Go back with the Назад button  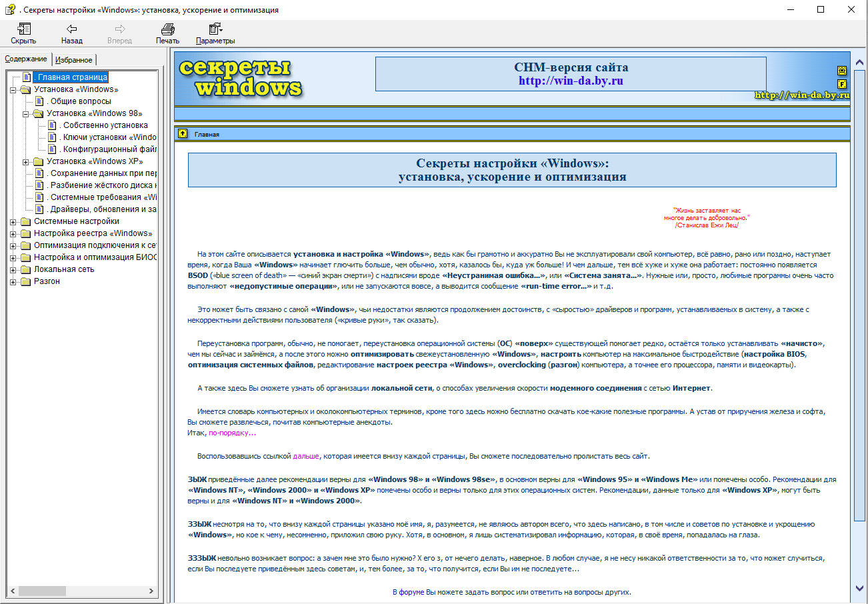click(x=71, y=34)
